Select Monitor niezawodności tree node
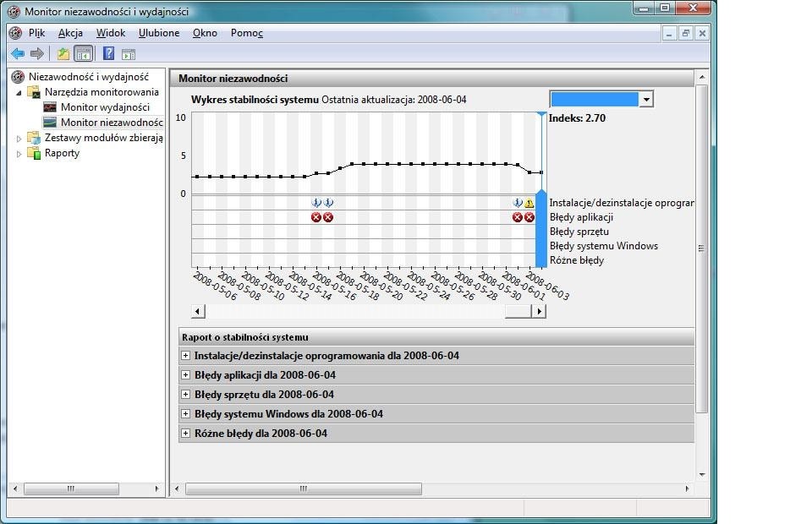This screenshot has height=524, width=812. pyautogui.click(x=111, y=123)
